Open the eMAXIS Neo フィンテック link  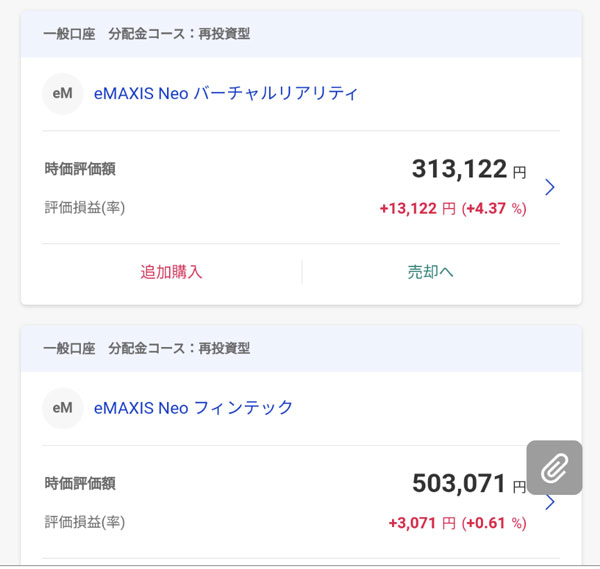[x=193, y=408]
